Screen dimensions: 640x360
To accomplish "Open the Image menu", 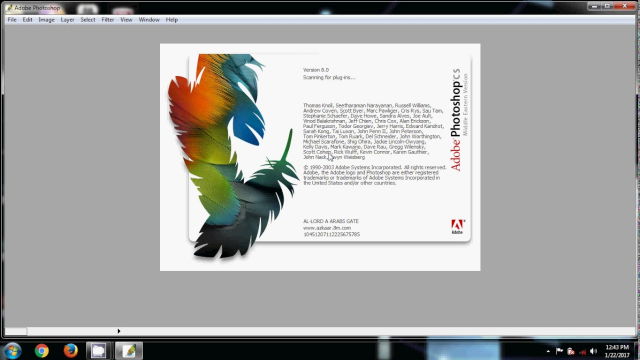I will click(x=47, y=20).
